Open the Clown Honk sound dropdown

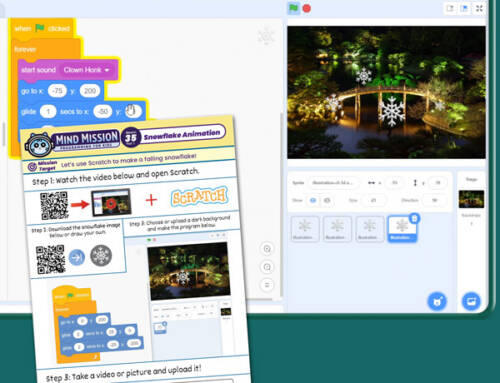coord(86,70)
